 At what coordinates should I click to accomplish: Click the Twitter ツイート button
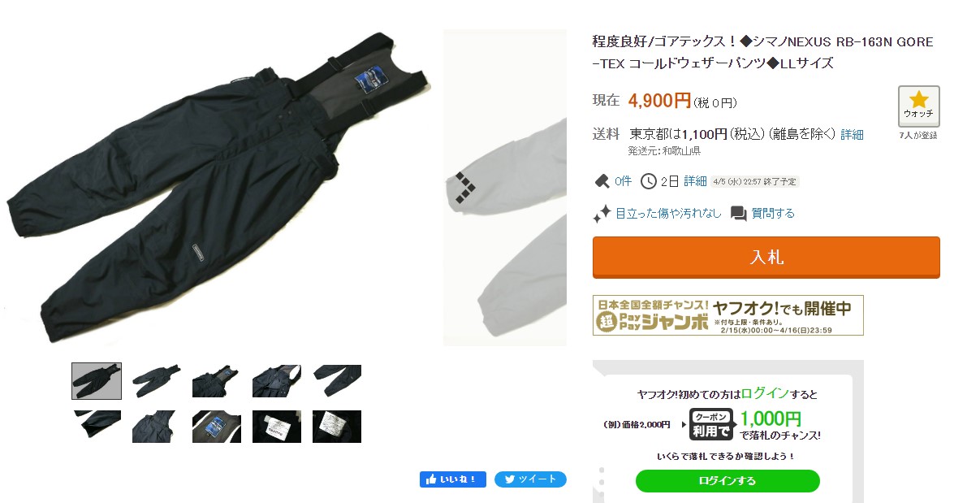pos(530,479)
